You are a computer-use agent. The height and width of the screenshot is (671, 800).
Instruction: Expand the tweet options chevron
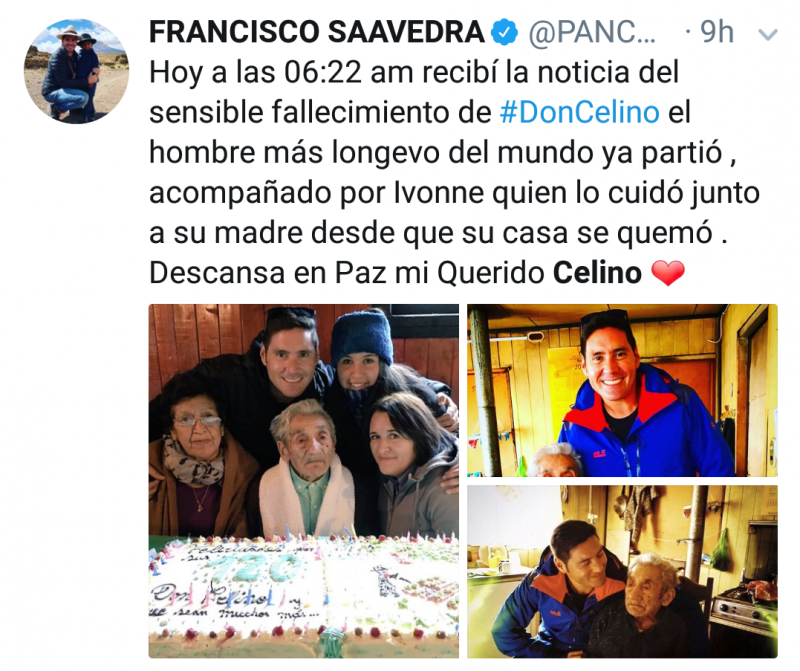[x=768, y=35]
